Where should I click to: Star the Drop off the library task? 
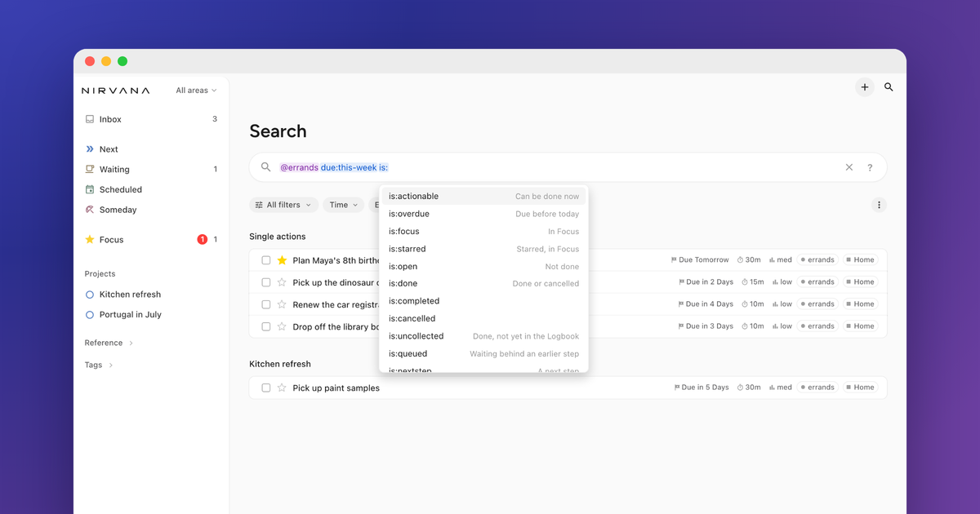[x=282, y=326]
